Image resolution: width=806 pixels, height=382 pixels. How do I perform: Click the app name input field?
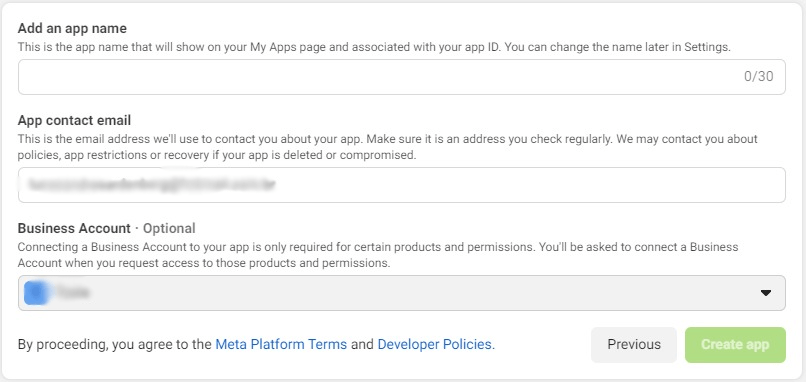tap(401, 77)
